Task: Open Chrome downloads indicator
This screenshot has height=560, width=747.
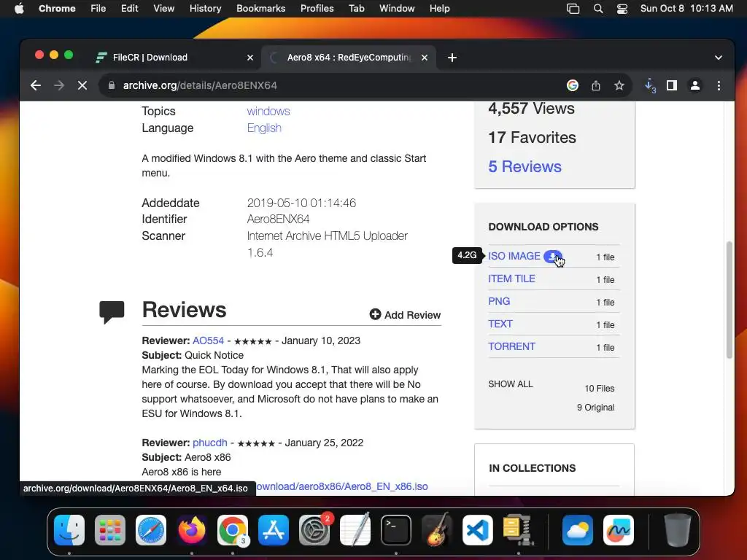Action: (650, 86)
